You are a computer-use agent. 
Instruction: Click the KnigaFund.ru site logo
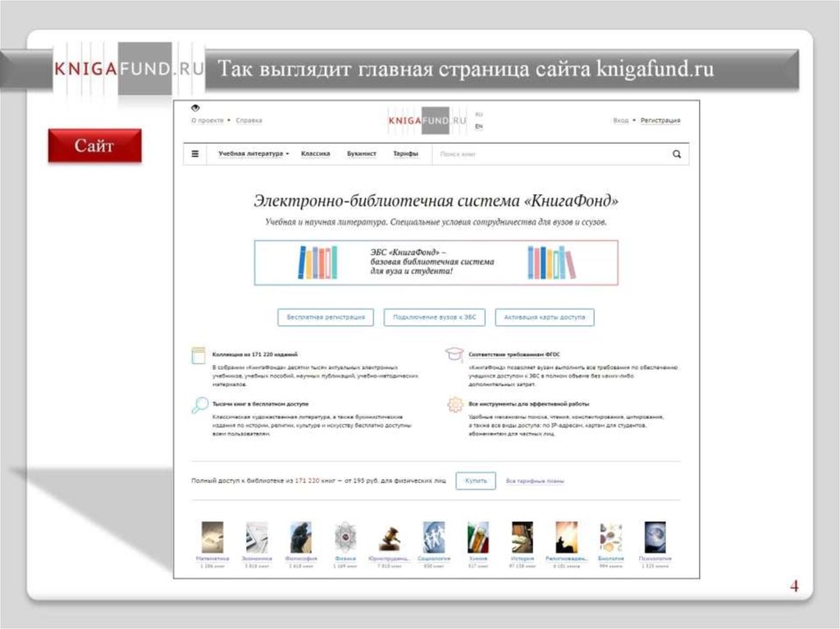(x=427, y=121)
